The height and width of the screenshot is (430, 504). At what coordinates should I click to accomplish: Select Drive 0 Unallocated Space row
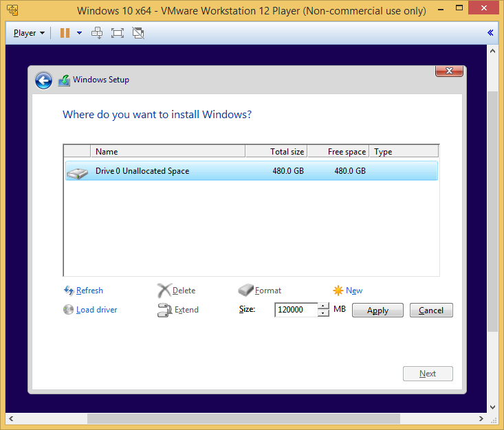[x=252, y=171]
